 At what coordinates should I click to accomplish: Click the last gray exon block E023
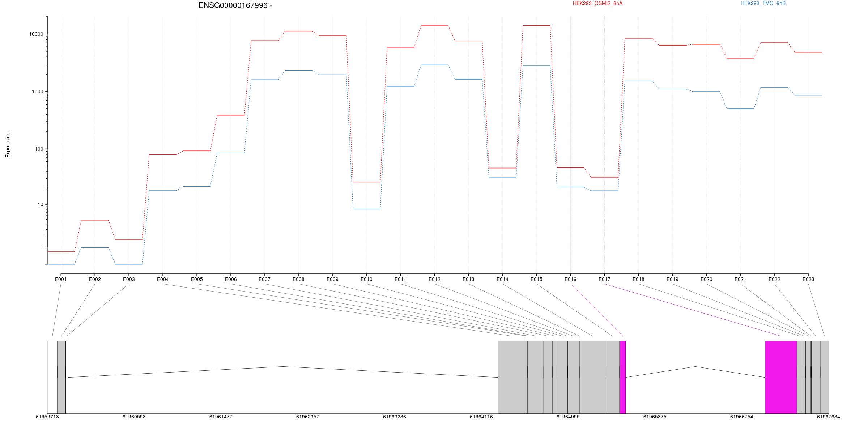824,377
